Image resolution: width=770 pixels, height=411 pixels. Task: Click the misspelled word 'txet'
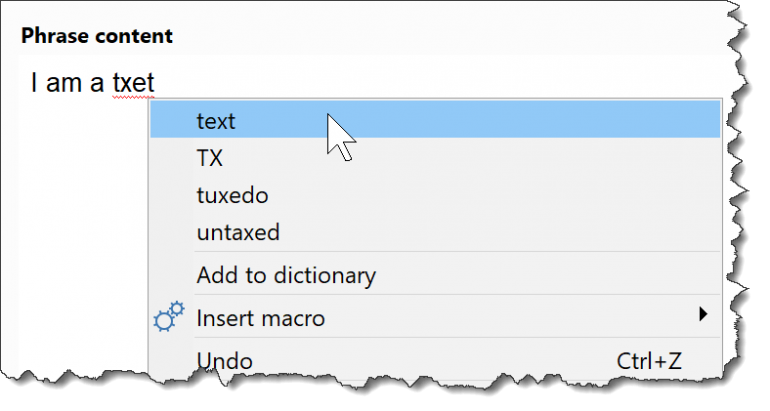tap(134, 82)
